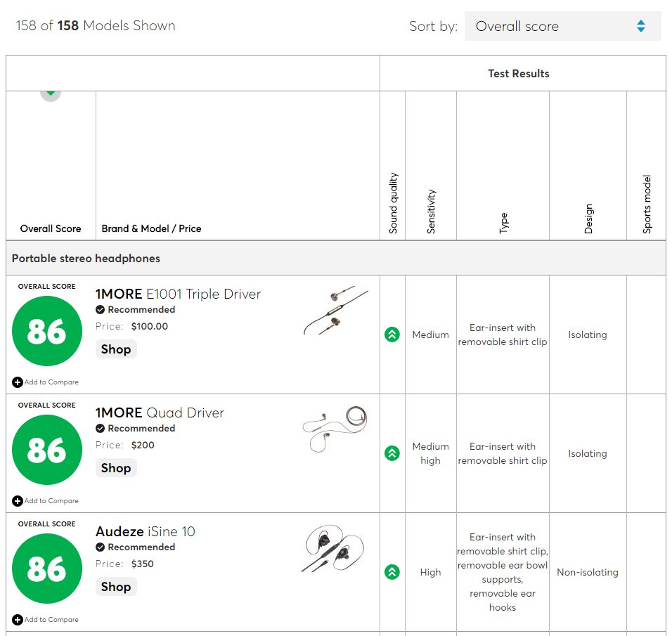Click the 86 score circle for Audeze iSine 10

(x=47, y=569)
